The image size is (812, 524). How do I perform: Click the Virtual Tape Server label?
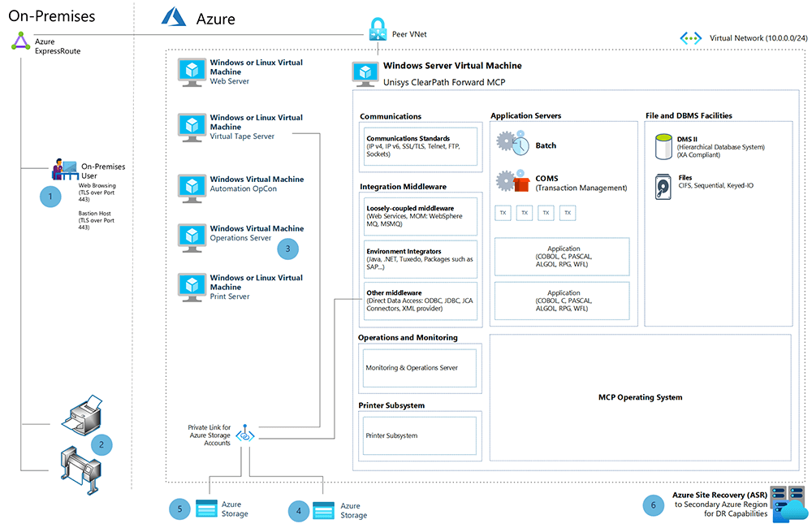point(242,136)
